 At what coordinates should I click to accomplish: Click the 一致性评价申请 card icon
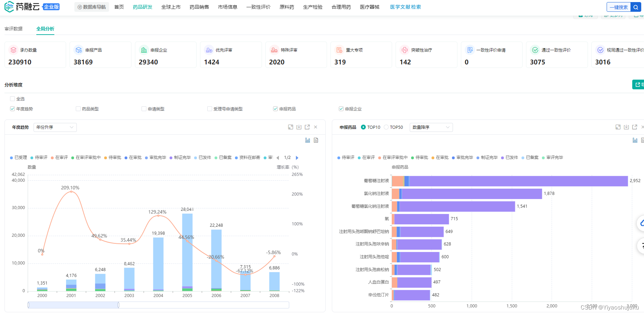(470, 50)
